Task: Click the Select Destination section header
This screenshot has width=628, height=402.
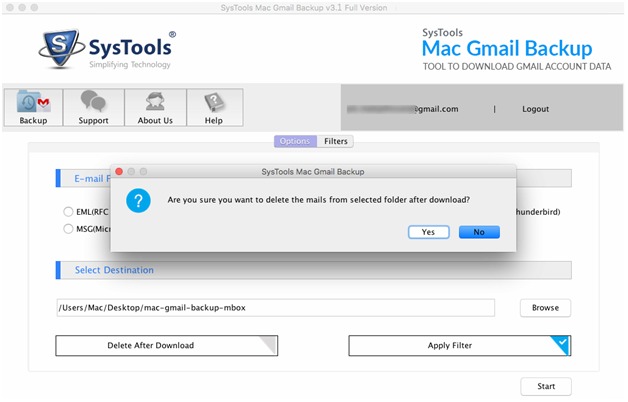Action: [x=314, y=270]
